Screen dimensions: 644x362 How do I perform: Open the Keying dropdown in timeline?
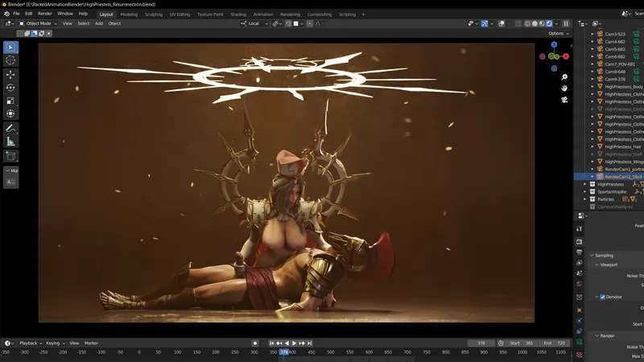click(x=55, y=343)
